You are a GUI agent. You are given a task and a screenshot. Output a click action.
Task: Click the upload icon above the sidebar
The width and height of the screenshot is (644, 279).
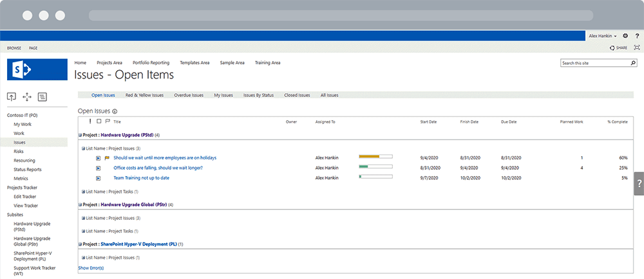coord(12,96)
